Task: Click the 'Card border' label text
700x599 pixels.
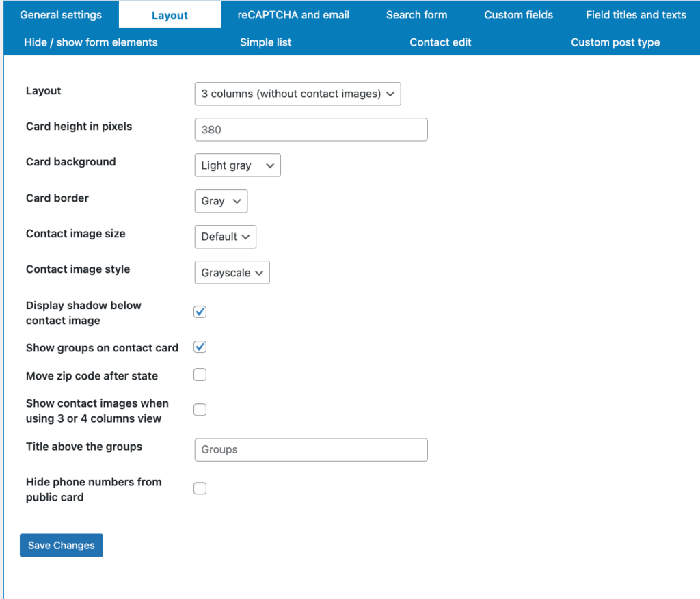Action: [57, 198]
